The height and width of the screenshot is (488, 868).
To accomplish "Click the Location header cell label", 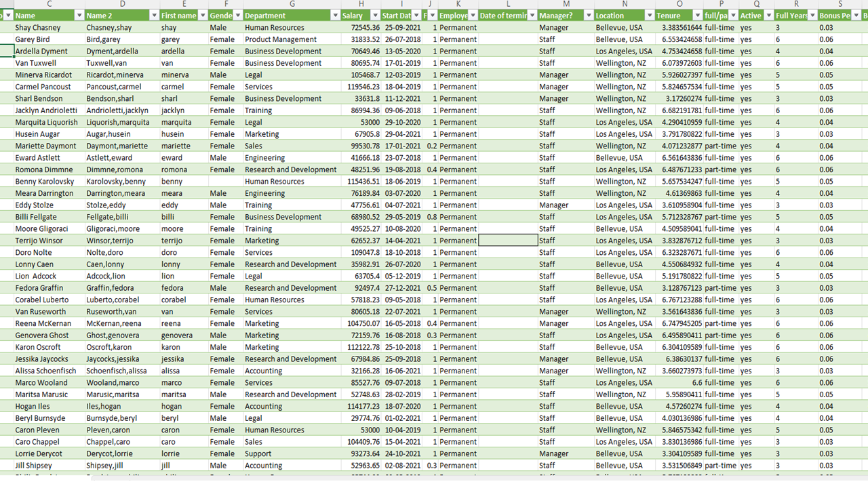I will tap(610, 16).
